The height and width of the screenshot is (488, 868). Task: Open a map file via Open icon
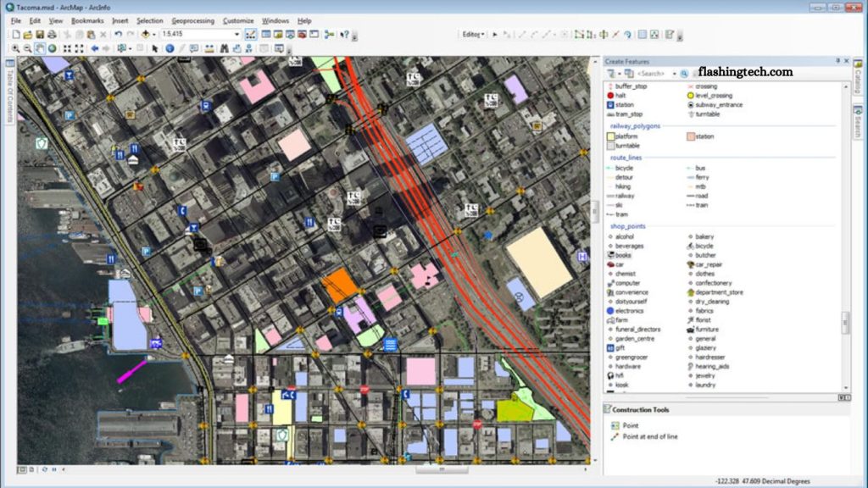[x=28, y=34]
